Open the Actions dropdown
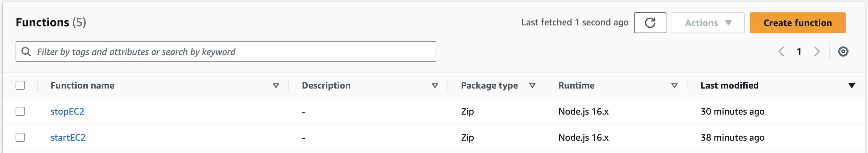Image resolution: width=868 pixels, height=153 pixels. [x=708, y=23]
